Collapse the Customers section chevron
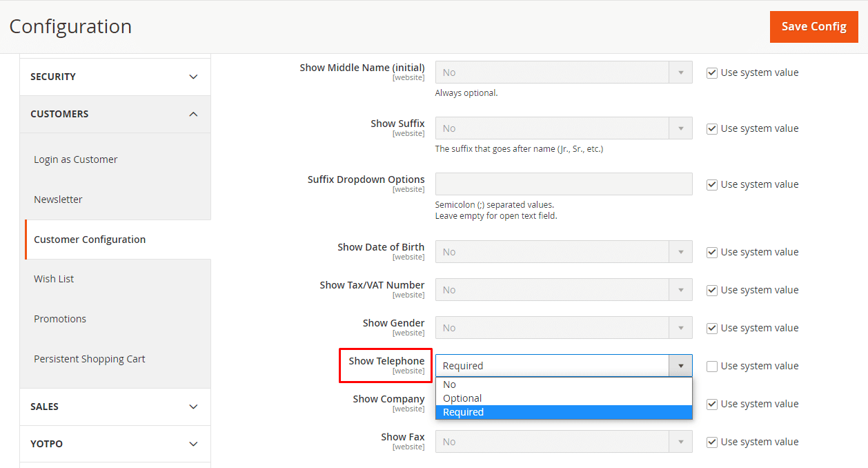This screenshot has width=868, height=468. (193, 114)
